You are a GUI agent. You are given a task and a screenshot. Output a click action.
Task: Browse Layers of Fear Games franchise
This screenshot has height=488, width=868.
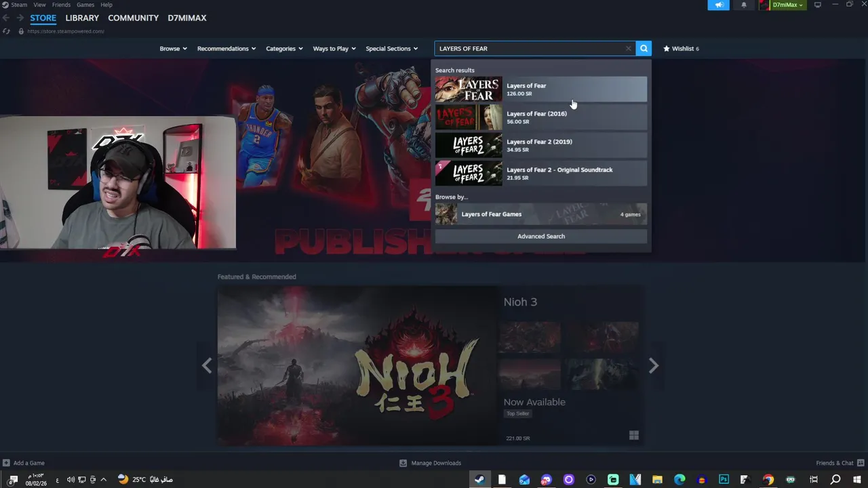(541, 214)
